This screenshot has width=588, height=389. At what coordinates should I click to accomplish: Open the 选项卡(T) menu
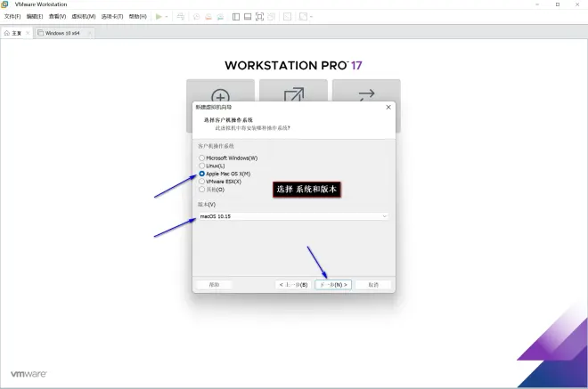(112, 17)
